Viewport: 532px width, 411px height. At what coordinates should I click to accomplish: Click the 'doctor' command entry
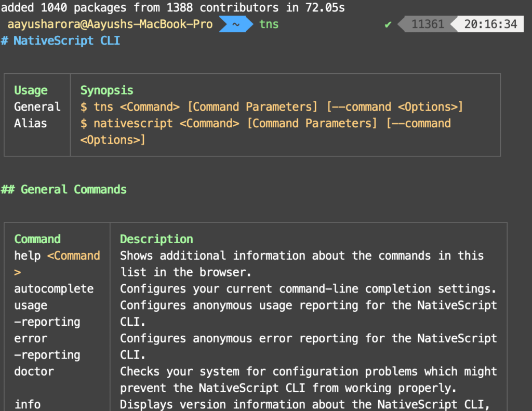pyautogui.click(x=34, y=372)
